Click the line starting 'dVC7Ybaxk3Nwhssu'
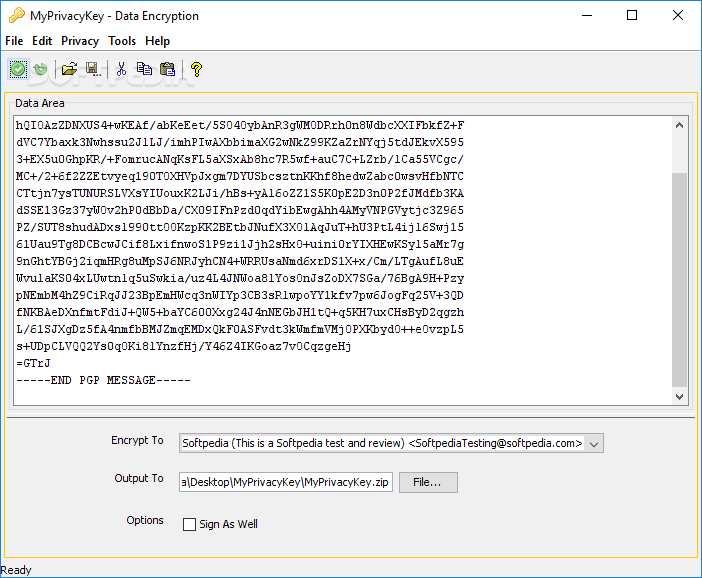 click(240, 142)
